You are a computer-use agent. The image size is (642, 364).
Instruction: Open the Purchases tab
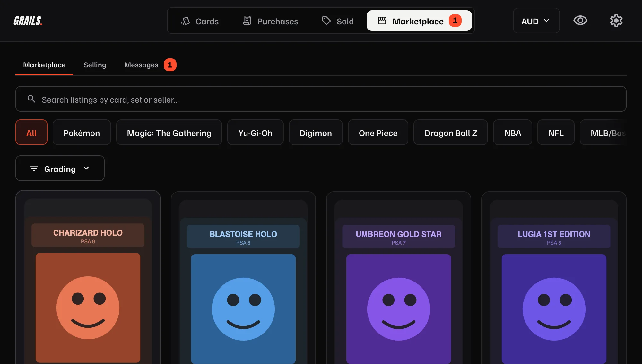(271, 21)
